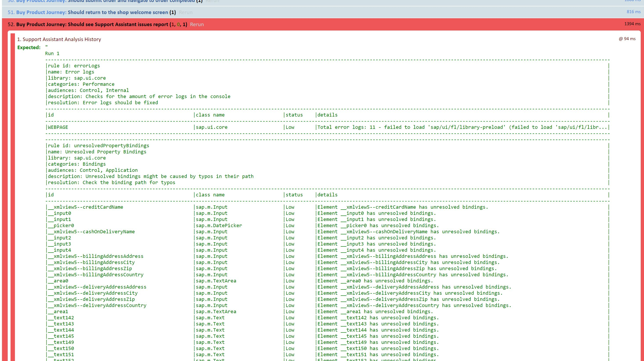Click 'Element __picker0 has unresolved bindings.' details

tap(378, 225)
